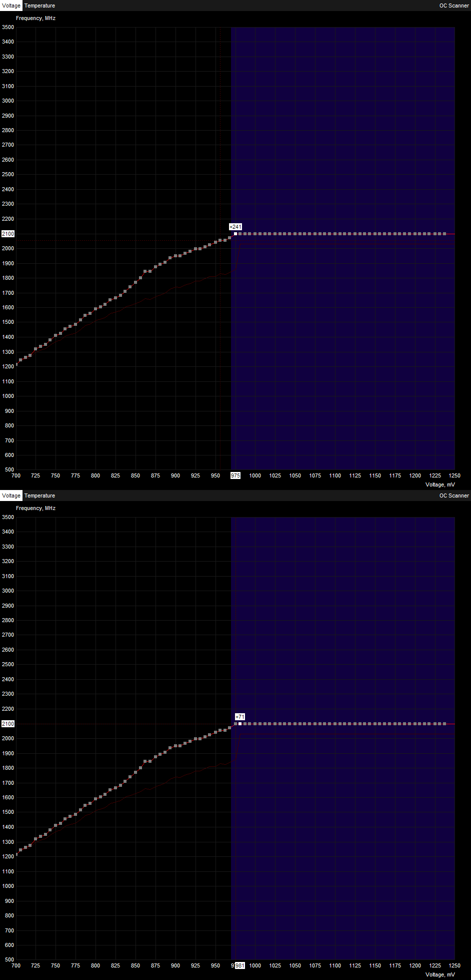Open OC Scanner in upper curve editor

pos(454,6)
